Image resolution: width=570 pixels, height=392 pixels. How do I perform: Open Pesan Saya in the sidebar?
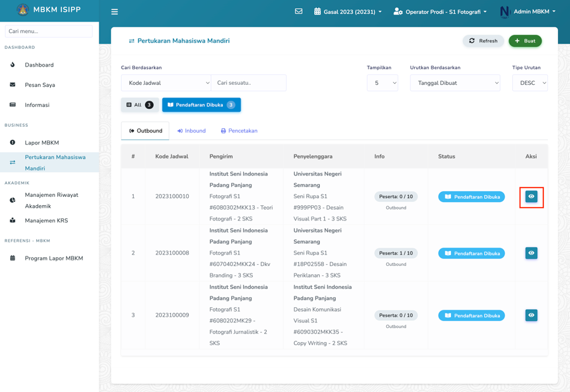40,85
